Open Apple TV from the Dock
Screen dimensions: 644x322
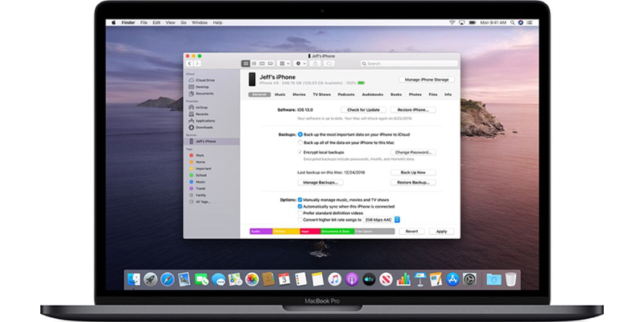(x=369, y=279)
